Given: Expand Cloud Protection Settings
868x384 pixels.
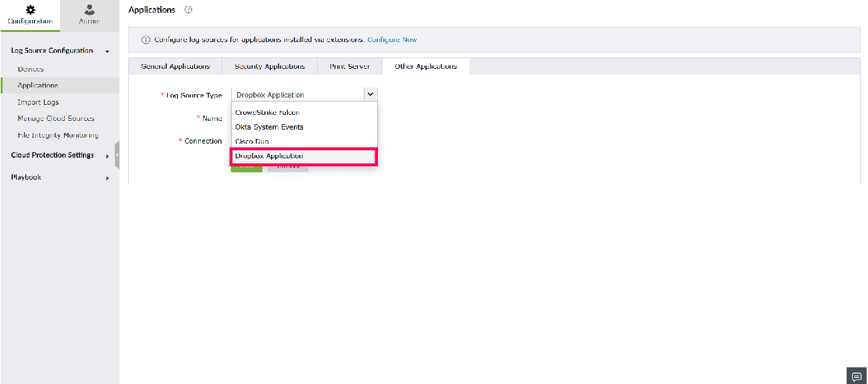Looking at the screenshot, I should 107,156.
